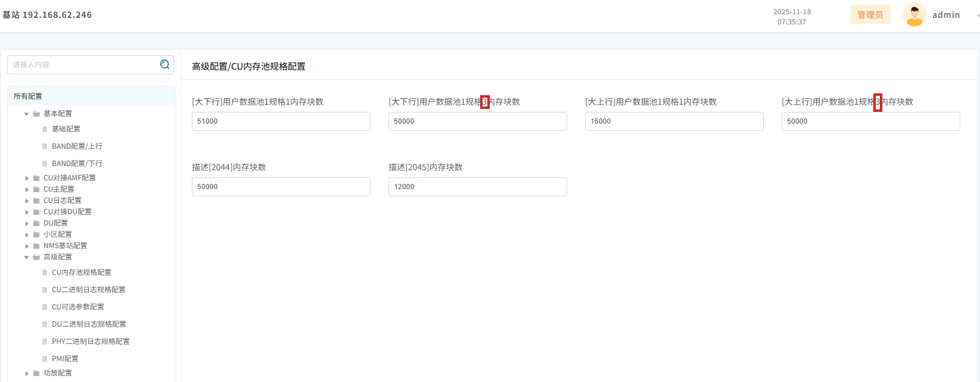Click the 高级配置 folder icon
The image size is (980, 382).
point(36,257)
